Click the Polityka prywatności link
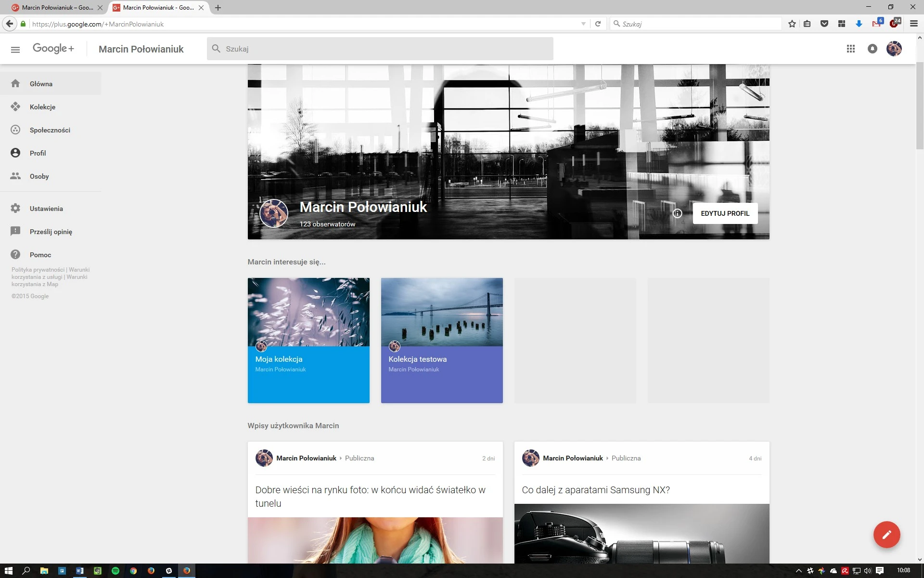This screenshot has width=924, height=578. (38, 270)
